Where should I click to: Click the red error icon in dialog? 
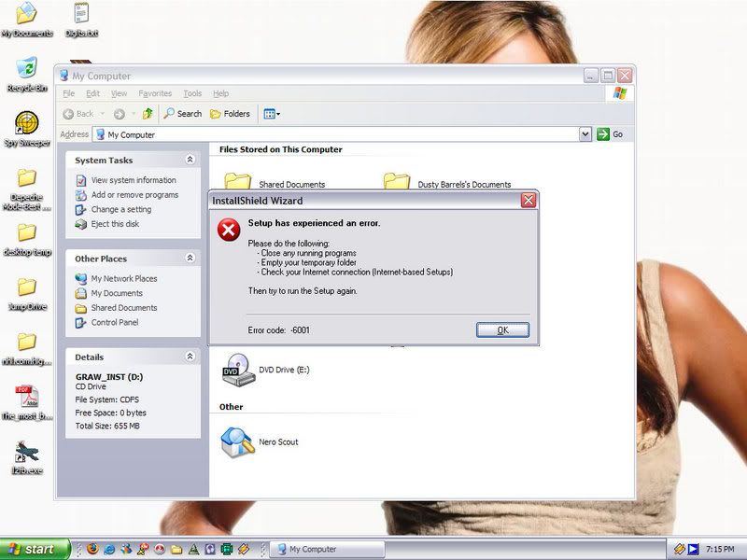pos(229,230)
